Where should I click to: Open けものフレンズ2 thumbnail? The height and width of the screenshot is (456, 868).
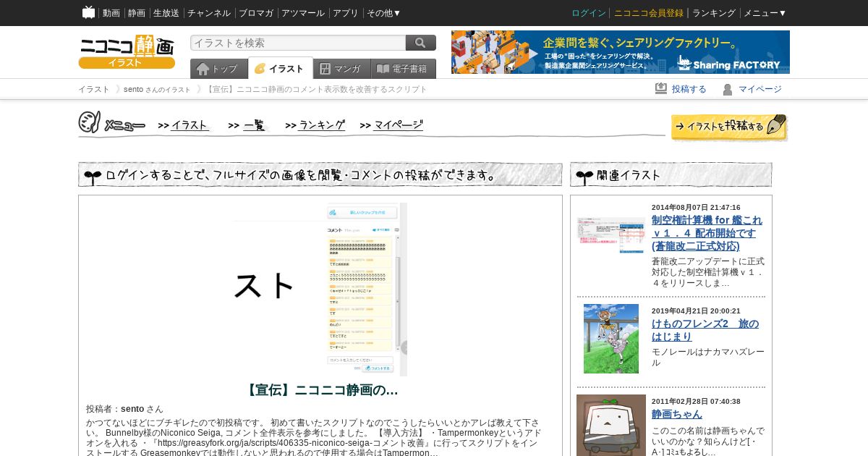(x=611, y=339)
